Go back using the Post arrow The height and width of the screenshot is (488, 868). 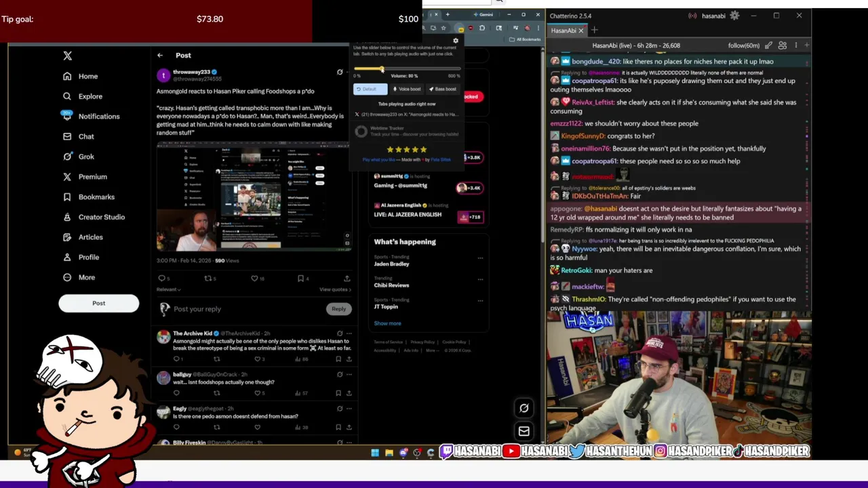[x=160, y=56]
